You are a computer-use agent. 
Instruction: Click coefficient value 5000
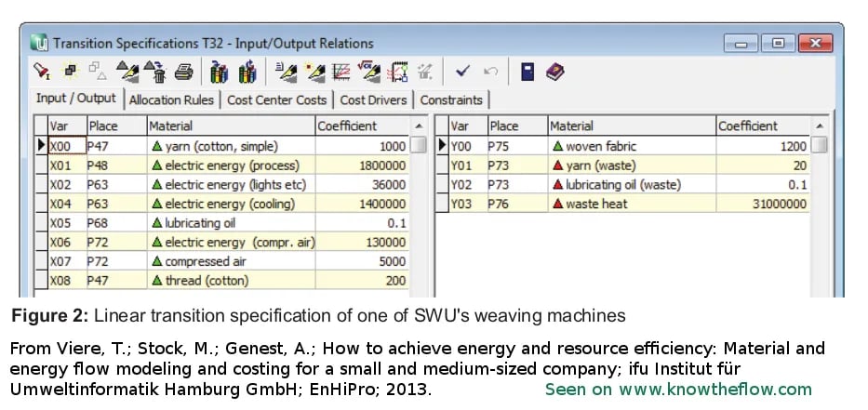tap(393, 261)
